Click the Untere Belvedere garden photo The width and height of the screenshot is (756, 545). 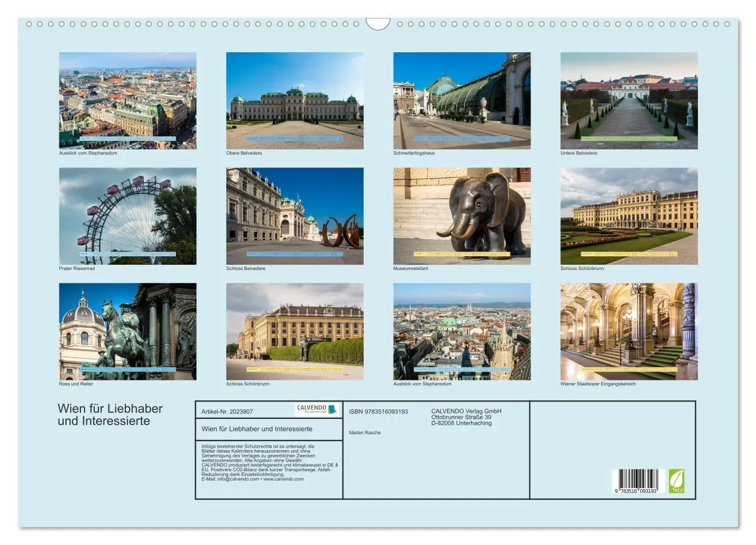coord(628,99)
